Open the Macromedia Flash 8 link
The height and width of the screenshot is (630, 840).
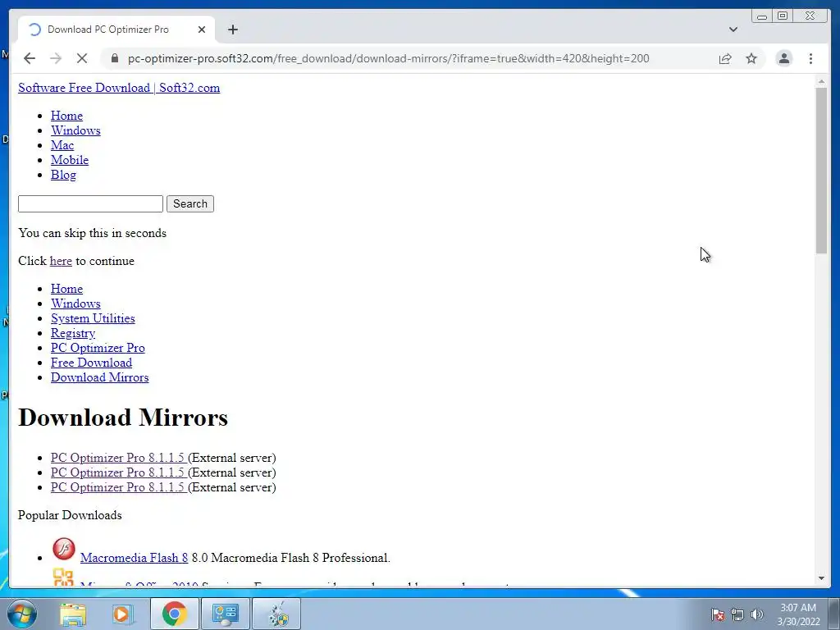click(x=134, y=558)
